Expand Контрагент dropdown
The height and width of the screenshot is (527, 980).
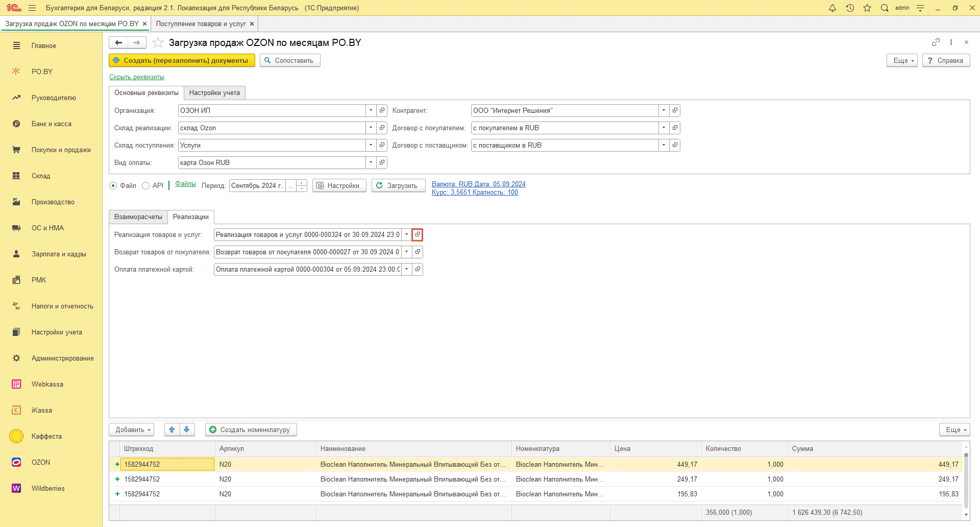click(x=664, y=110)
